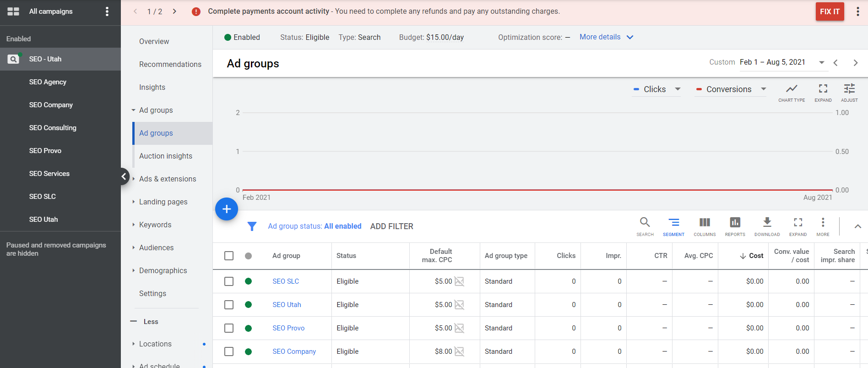
Task: Check the SEO Provo row checkbox
Action: (229, 328)
